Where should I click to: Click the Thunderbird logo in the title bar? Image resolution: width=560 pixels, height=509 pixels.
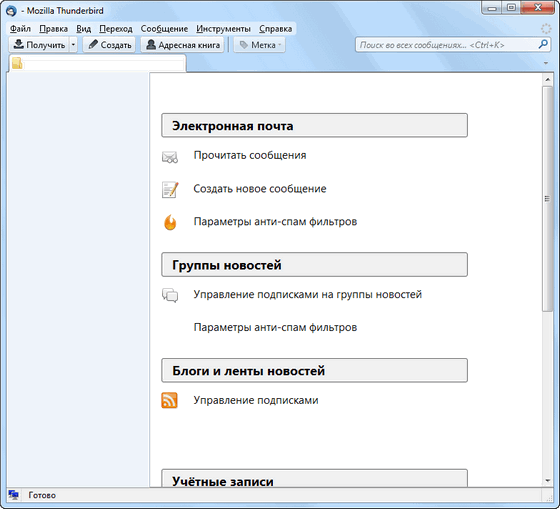point(11,11)
